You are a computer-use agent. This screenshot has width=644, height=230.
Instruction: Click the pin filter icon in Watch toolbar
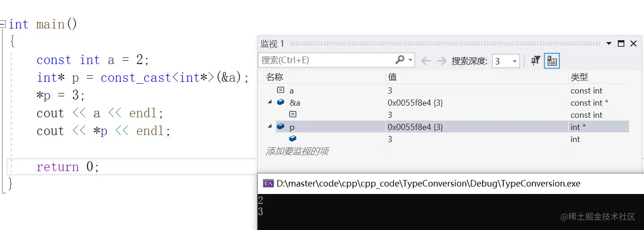click(x=536, y=61)
